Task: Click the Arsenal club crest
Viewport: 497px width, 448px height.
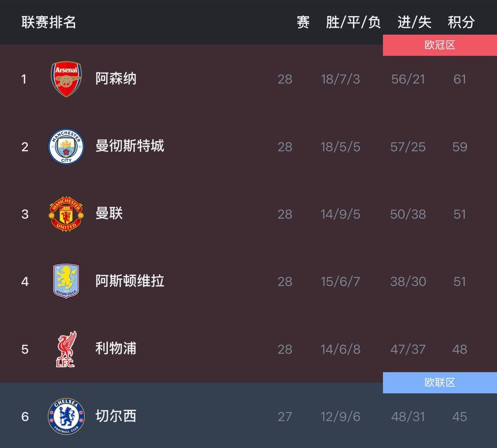Action: 66,79
